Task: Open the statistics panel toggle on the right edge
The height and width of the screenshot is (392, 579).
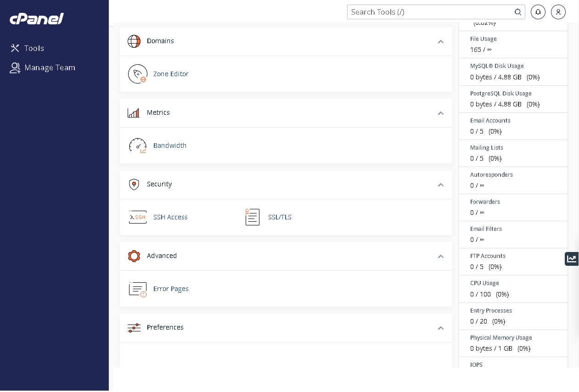Action: pyautogui.click(x=572, y=259)
